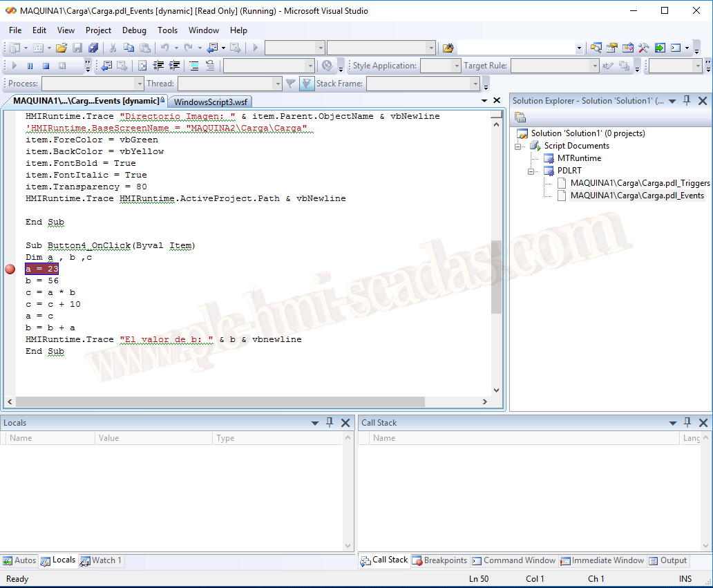Toggle auto-hide pin on Locals panel
This screenshot has height=588, width=713.
pos(330,422)
